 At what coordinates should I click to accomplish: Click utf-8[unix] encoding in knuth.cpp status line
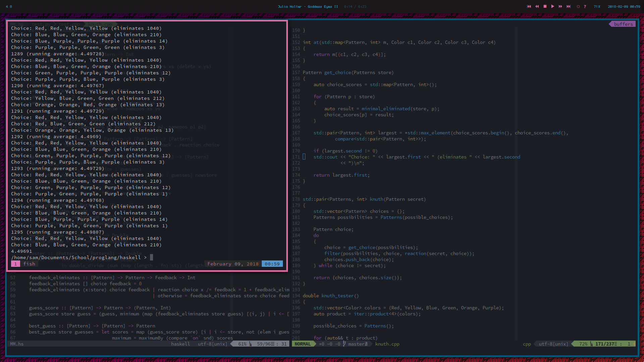point(553,344)
